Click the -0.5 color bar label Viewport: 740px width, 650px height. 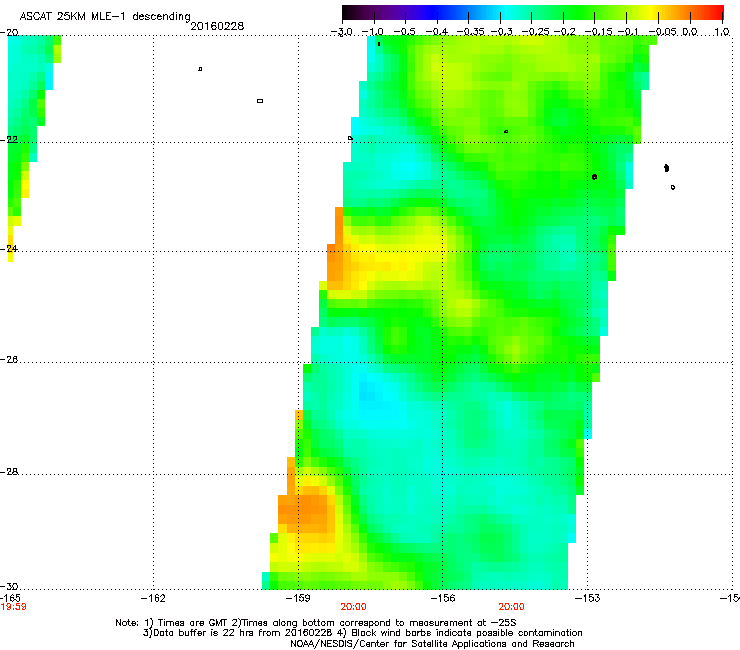(404, 32)
